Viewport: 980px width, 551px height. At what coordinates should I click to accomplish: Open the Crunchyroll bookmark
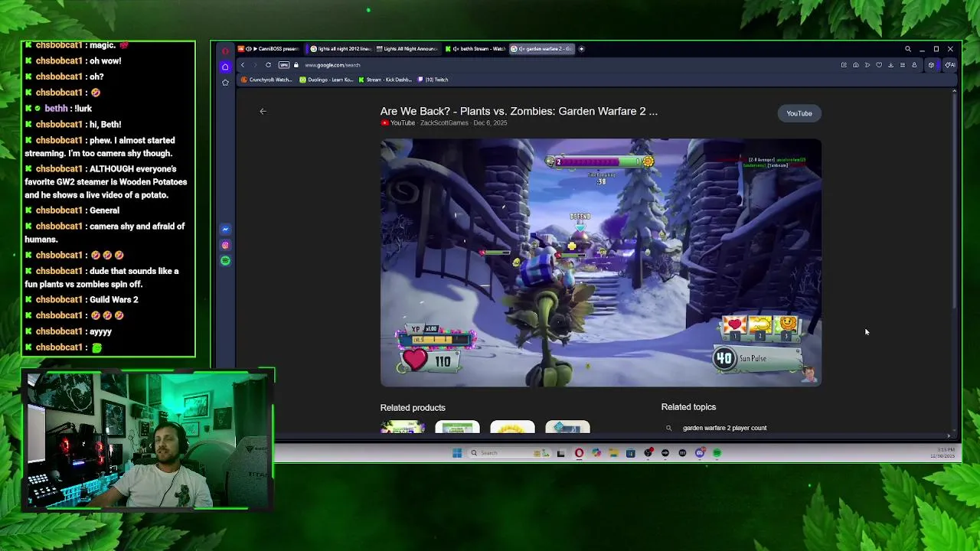point(266,80)
